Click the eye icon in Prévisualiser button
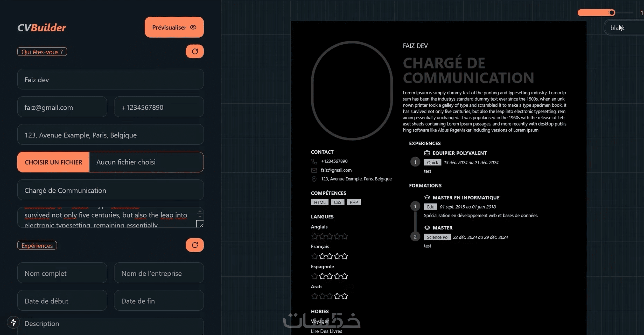644x335 pixels. tap(193, 27)
